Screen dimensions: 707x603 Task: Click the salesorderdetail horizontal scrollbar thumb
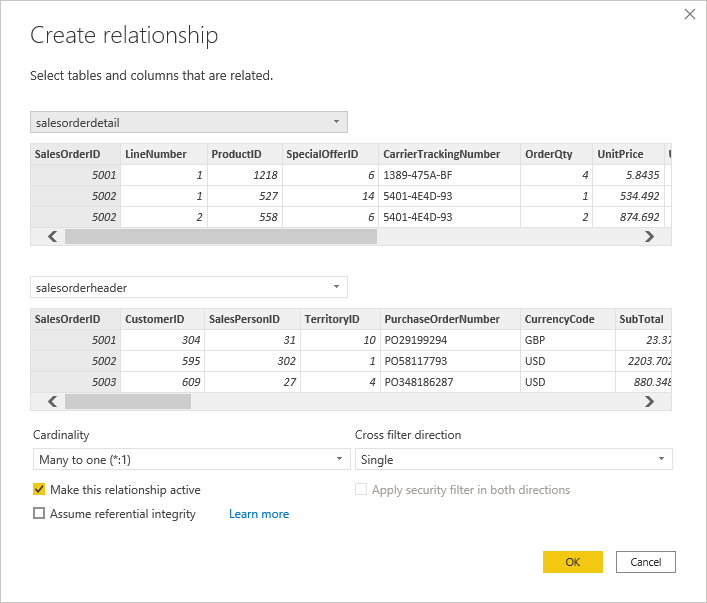tap(220, 237)
